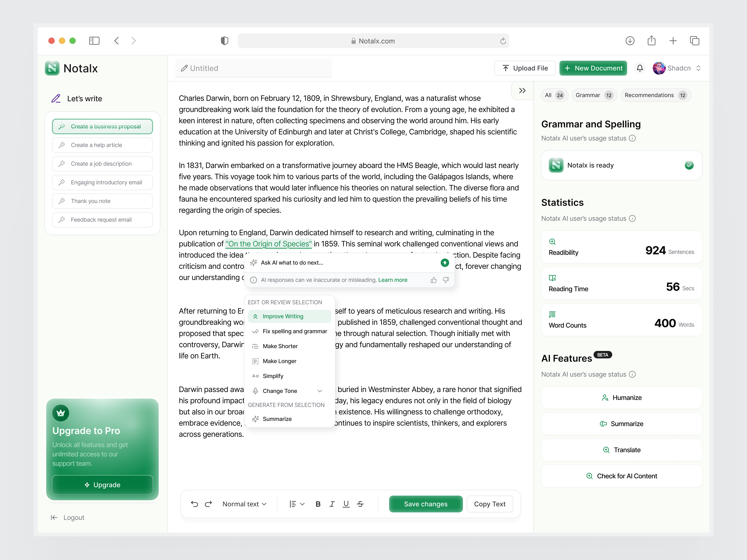
Task: Expand the Change Tone options
Action: coord(320,391)
